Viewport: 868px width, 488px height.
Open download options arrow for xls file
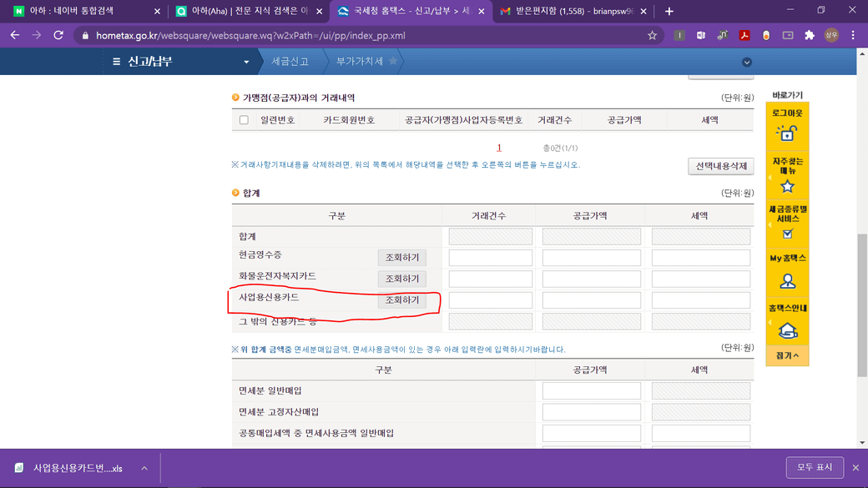(x=144, y=468)
